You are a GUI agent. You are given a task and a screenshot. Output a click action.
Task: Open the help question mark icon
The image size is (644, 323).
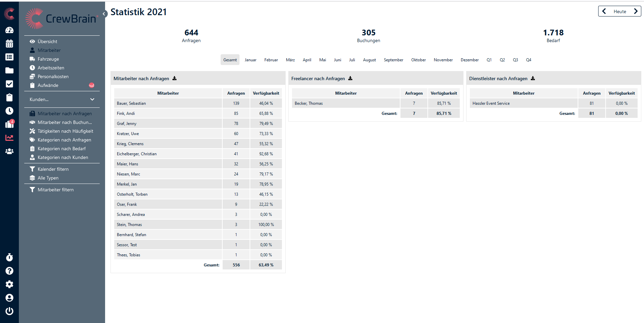click(x=9, y=271)
